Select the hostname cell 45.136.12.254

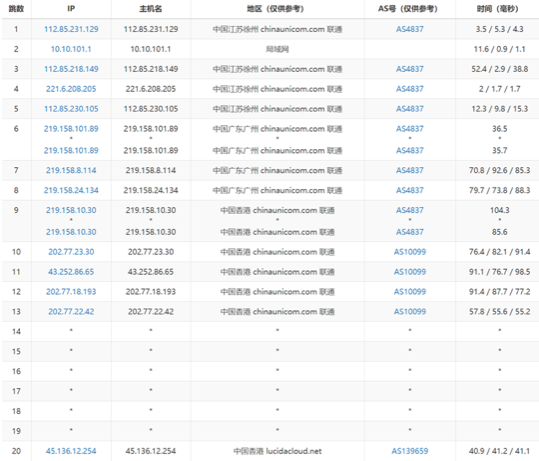[x=151, y=451]
